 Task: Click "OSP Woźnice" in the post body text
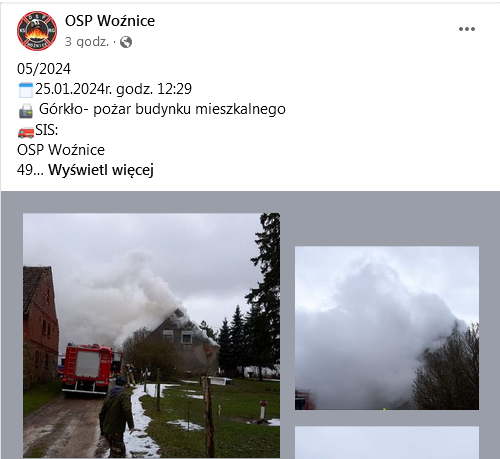point(61,150)
